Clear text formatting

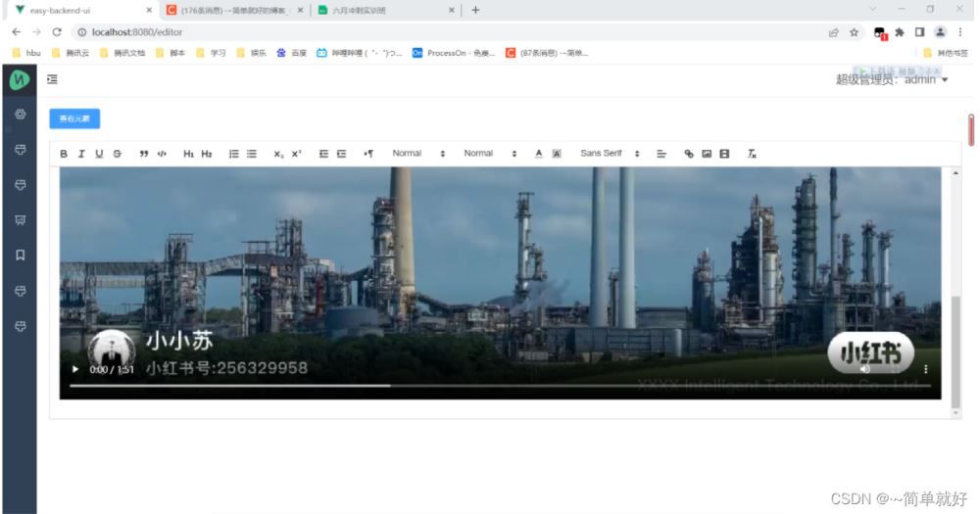(x=752, y=154)
